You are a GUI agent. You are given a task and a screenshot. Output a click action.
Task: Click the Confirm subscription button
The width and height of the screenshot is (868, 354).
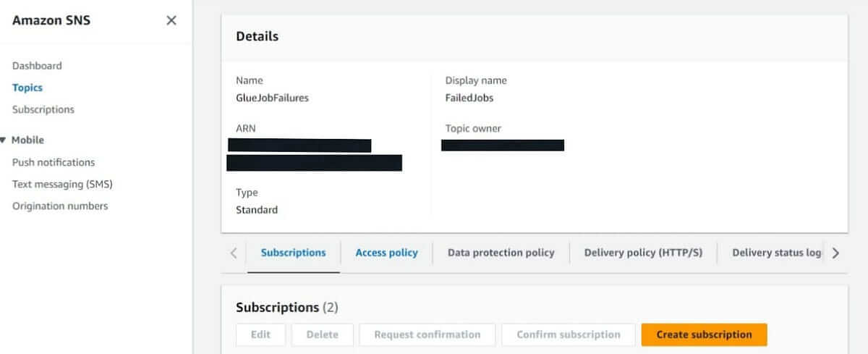pyautogui.click(x=569, y=334)
